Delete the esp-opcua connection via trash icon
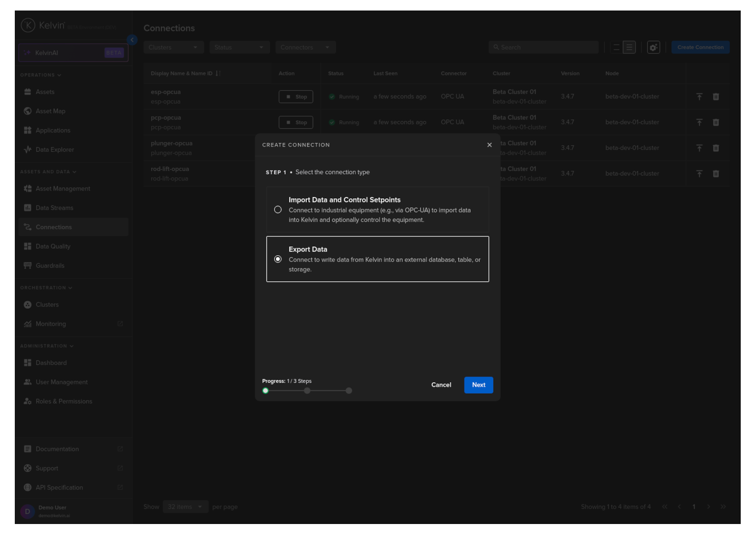Viewport: 756px width, 535px height. pos(716,96)
